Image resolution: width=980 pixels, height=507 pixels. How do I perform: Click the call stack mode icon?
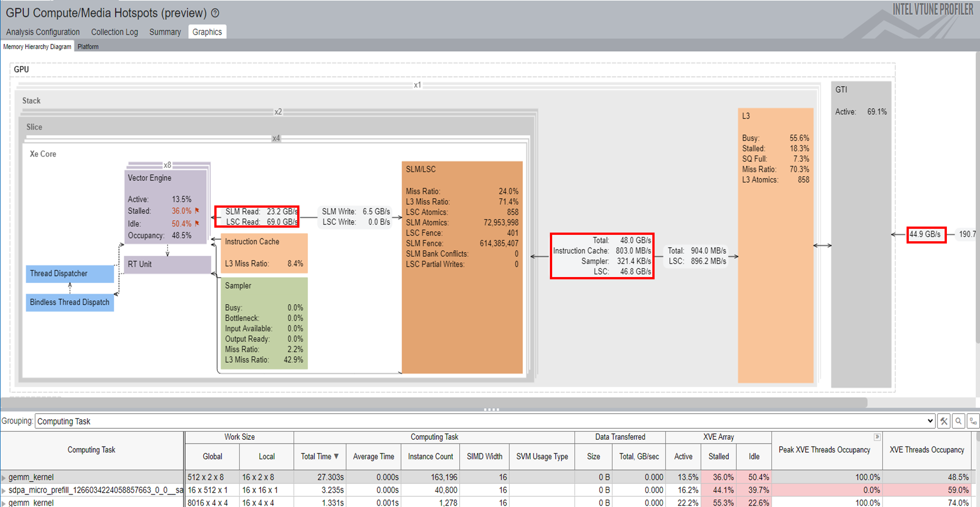pos(973,421)
